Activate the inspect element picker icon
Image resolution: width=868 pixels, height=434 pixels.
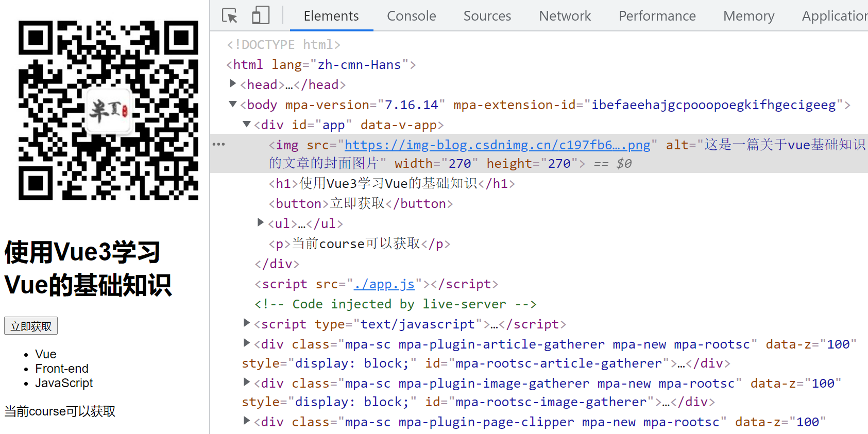pyautogui.click(x=230, y=15)
